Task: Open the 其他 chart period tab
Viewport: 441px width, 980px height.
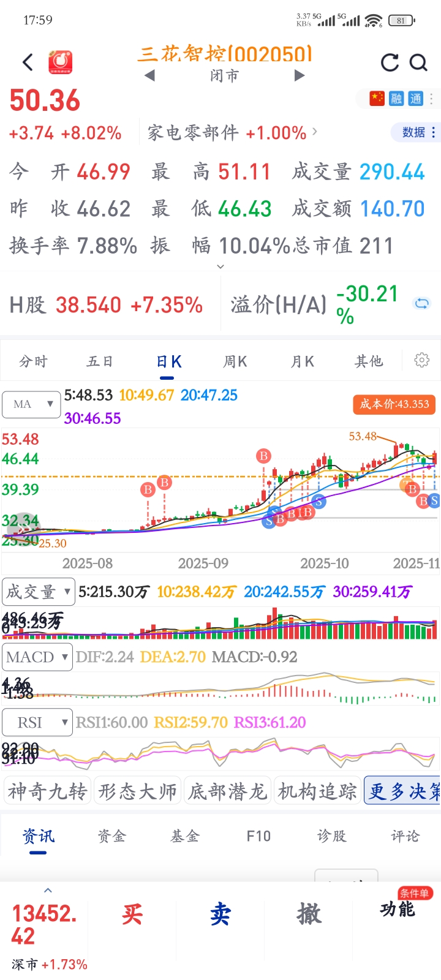Action: [x=369, y=361]
